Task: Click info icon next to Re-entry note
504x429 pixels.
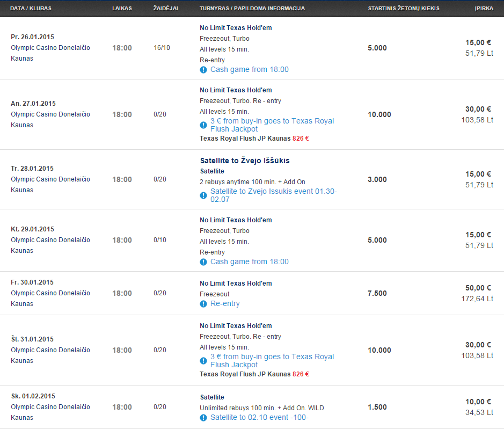Action: 203,304
